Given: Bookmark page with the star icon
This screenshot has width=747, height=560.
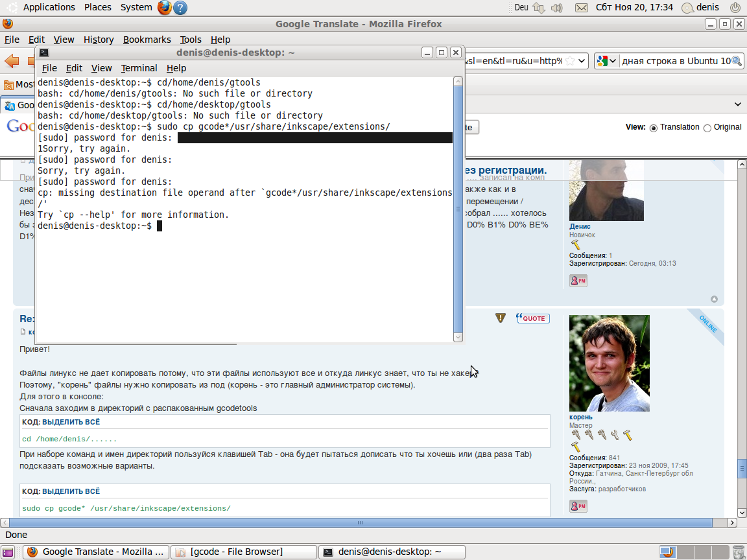Looking at the screenshot, I should [570, 61].
